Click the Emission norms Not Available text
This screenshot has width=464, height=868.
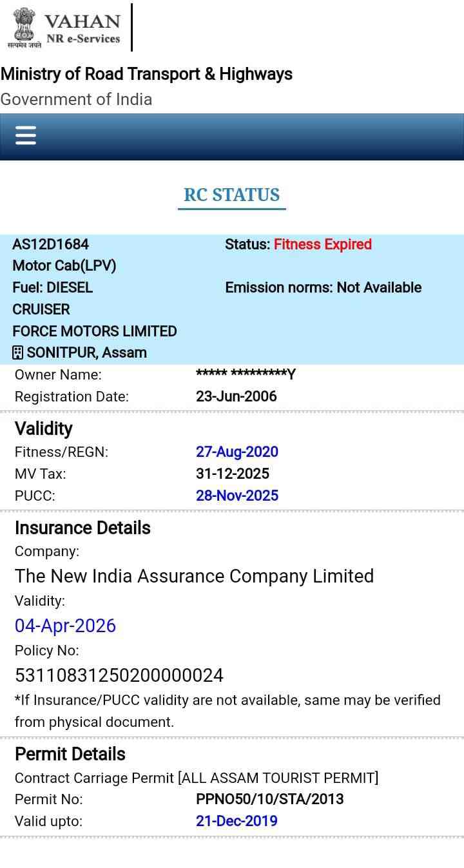pos(323,287)
